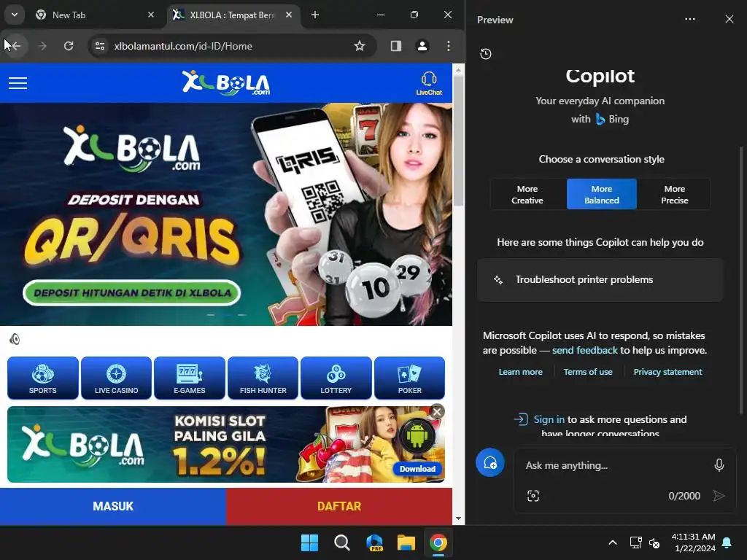Close the Copilot Preview panel
The width and height of the screenshot is (747, 560).
[729, 19]
